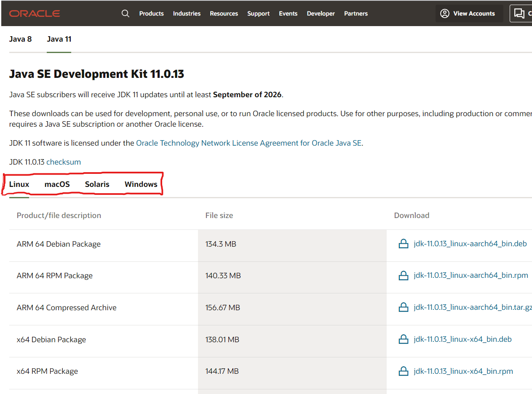Click the Download column header
Screen dimensions: 532x394
412,216
